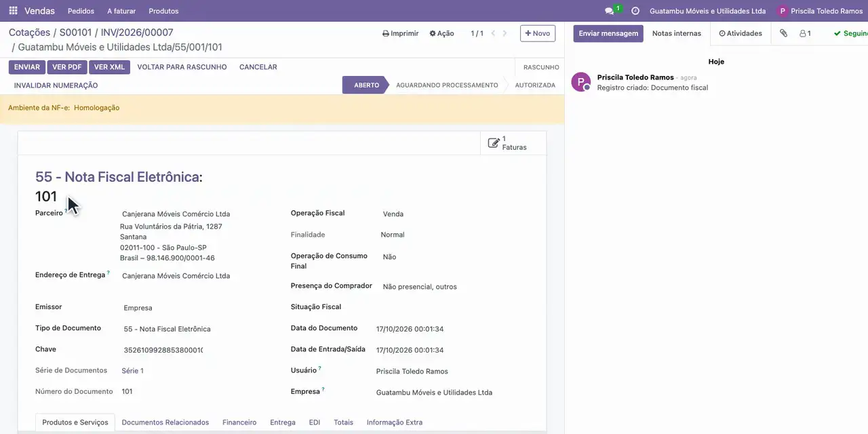The width and height of the screenshot is (868, 434).
Task: Open Empresa value Guatambu Móveis e Utilidades Ltda
Action: coord(434,393)
